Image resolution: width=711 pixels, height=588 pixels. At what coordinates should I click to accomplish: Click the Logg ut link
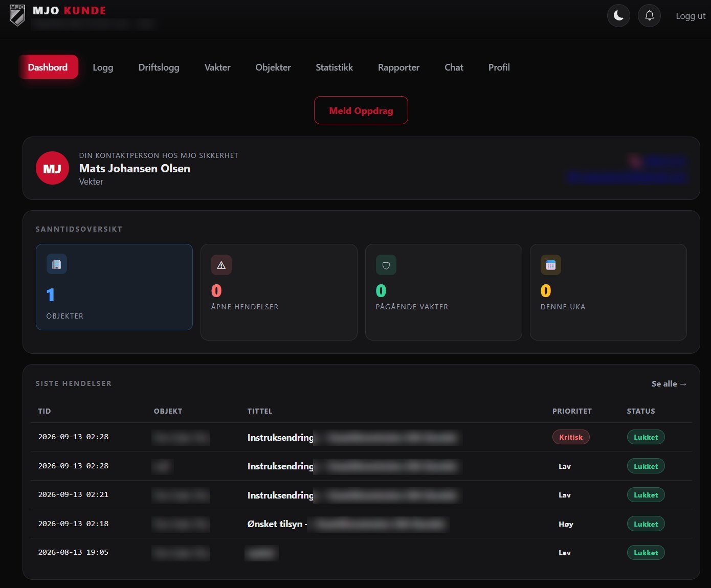690,16
